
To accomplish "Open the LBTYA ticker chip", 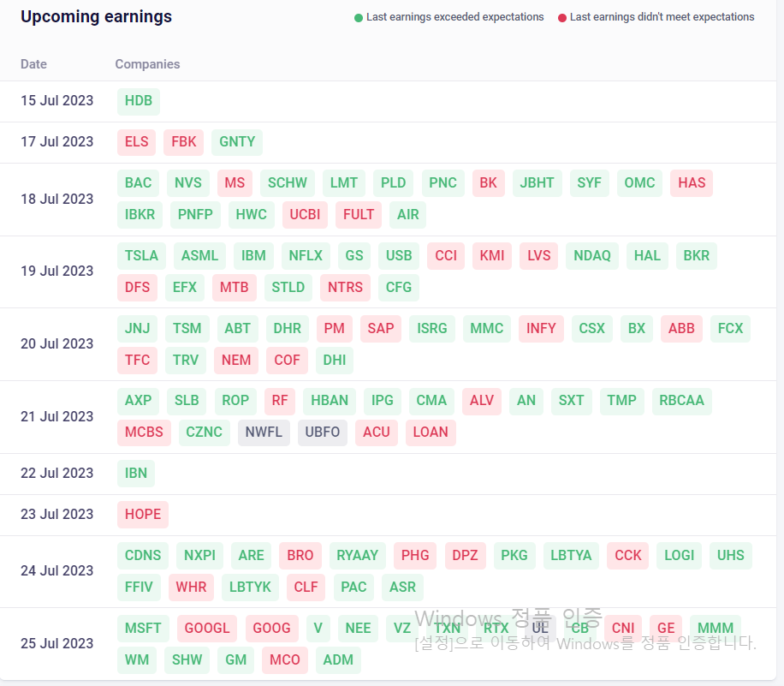I will click(x=571, y=556).
